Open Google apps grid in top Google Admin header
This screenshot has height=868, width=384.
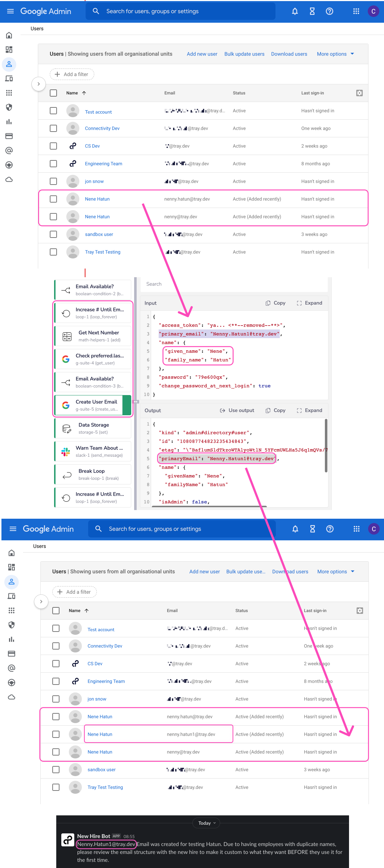tap(356, 11)
